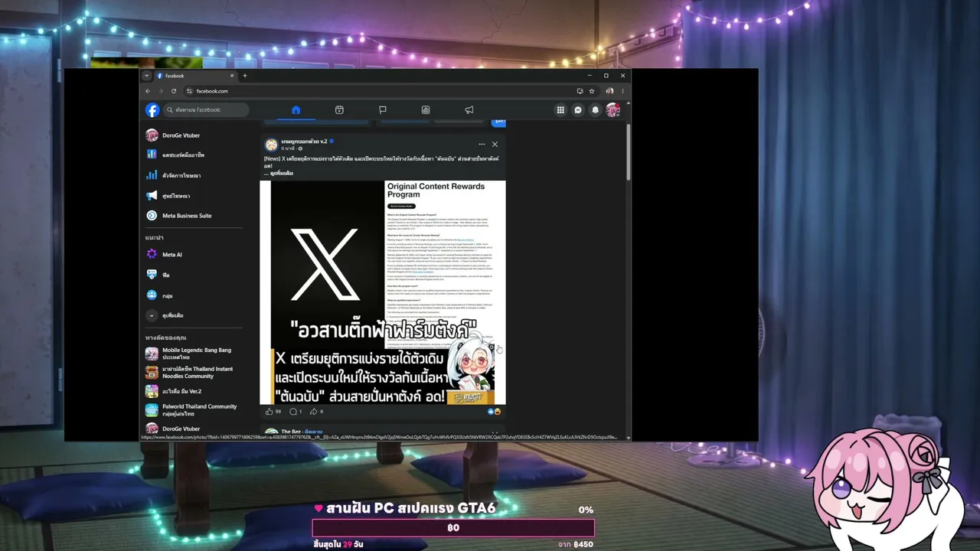The height and width of the screenshot is (551, 980).
Task: Open Palworld Thailand Community shortcut
Action: click(x=192, y=409)
